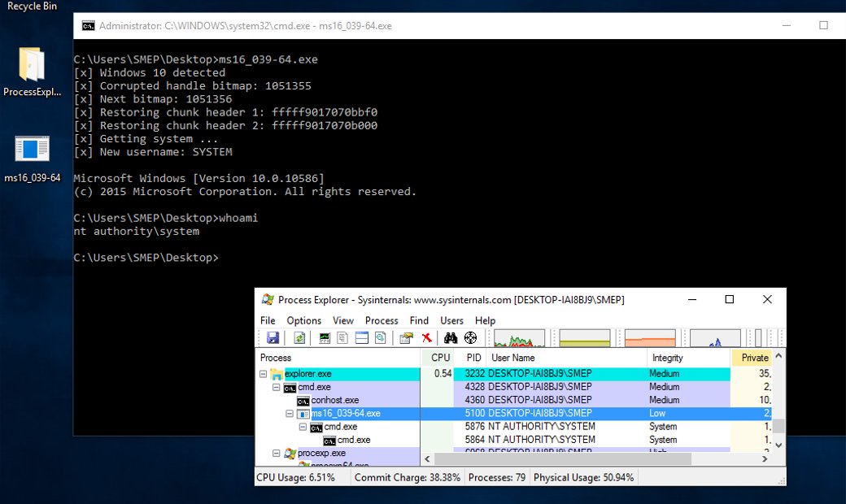846x504 pixels.
Task: Collapse the explorer.exe tree node
Action: click(264, 374)
